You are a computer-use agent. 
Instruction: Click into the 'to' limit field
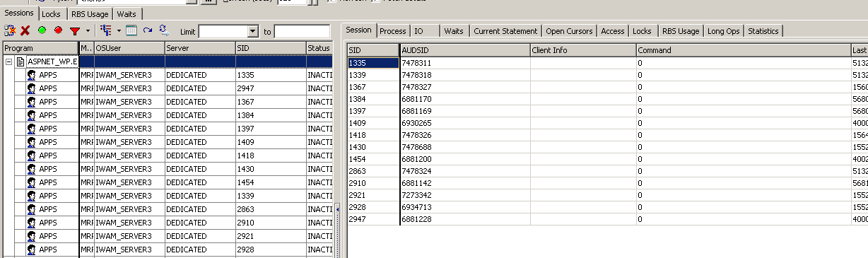(302, 32)
